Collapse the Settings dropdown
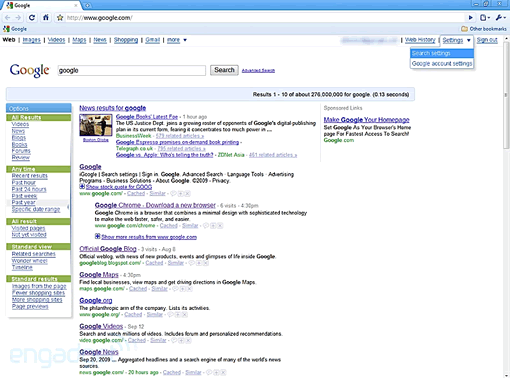 (457, 40)
